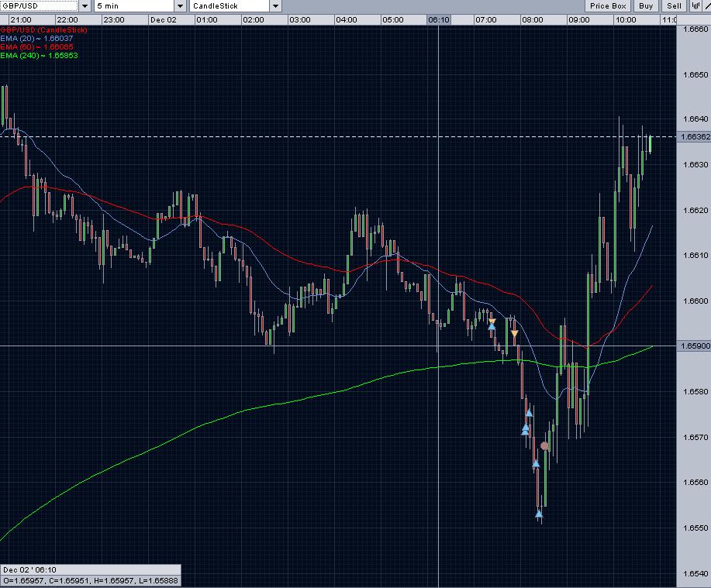Image resolution: width=711 pixels, height=588 pixels.
Task: Select the blue up-triangle marker near 07:10
Action: tap(492, 326)
